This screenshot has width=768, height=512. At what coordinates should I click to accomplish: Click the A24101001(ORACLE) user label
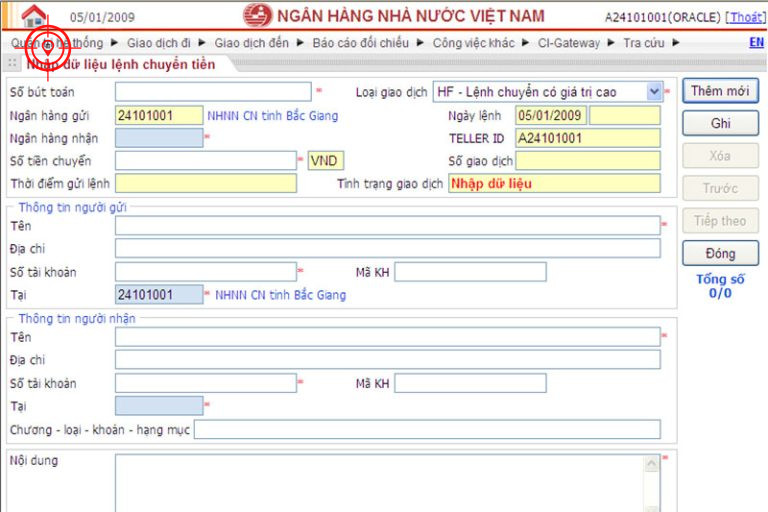(663, 17)
